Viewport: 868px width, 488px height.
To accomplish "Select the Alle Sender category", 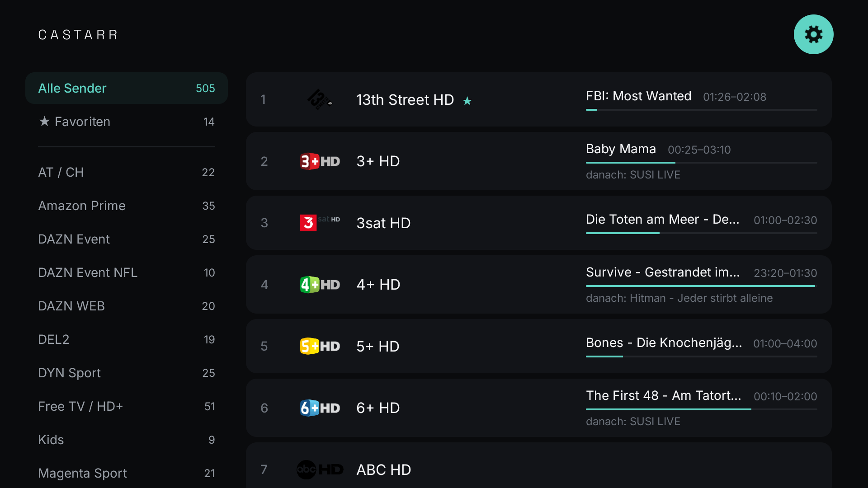I will 127,88.
